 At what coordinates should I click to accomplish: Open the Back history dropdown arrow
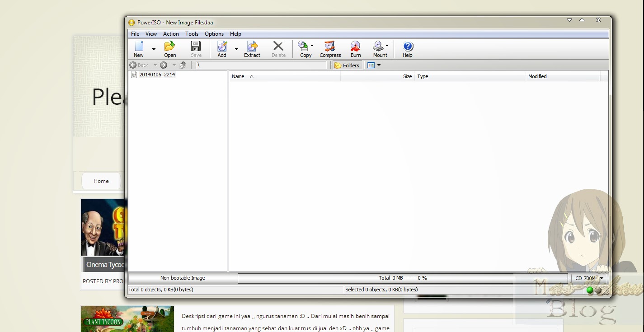[155, 65]
